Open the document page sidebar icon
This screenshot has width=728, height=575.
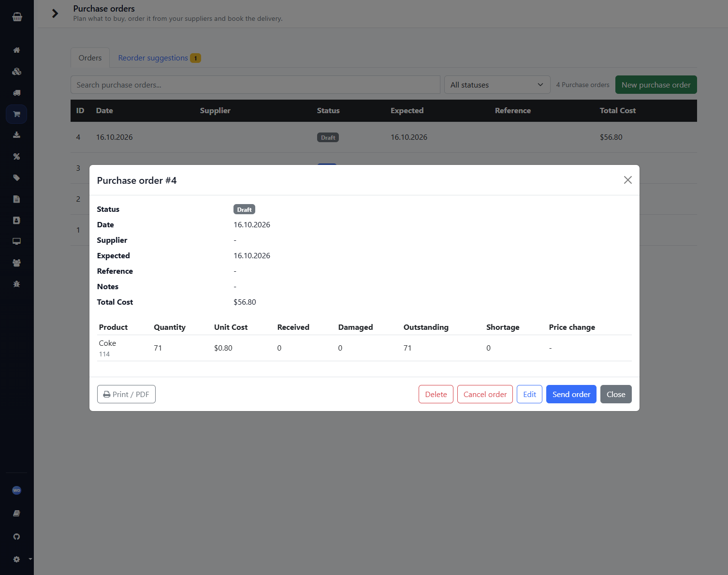(16, 199)
